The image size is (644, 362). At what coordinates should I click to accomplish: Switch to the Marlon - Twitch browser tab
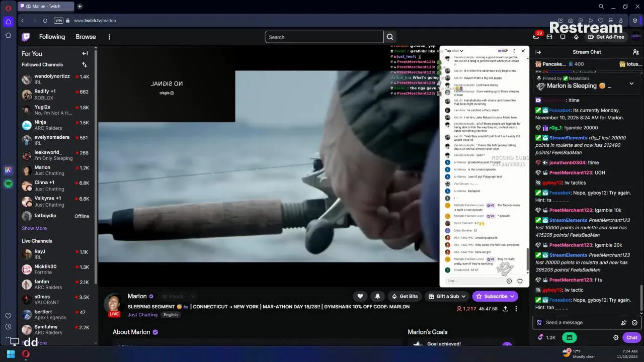point(46,7)
